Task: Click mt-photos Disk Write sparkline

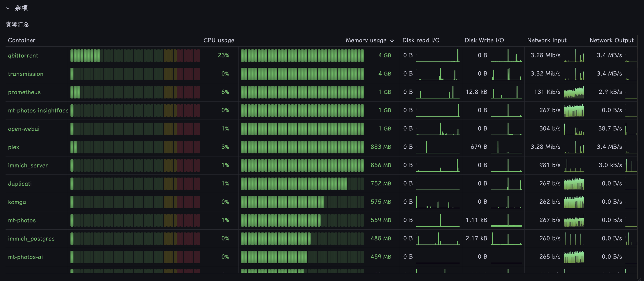Action: [x=506, y=220]
